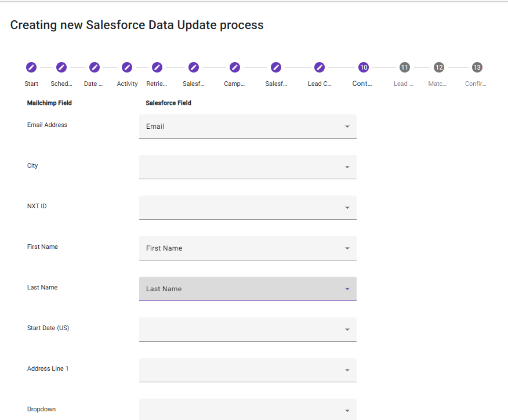The height and width of the screenshot is (420, 508).
Task: Click the Start step pencil icon
Action: (31, 67)
